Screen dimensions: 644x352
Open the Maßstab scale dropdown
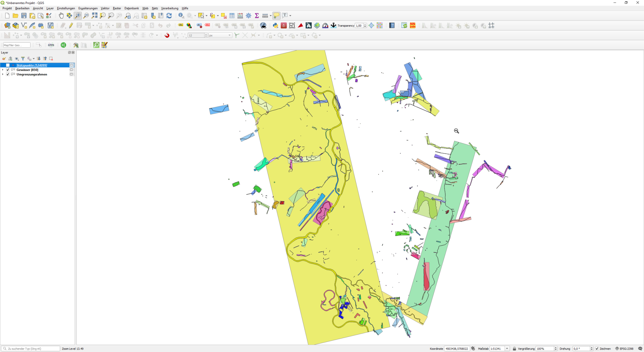[x=507, y=349]
